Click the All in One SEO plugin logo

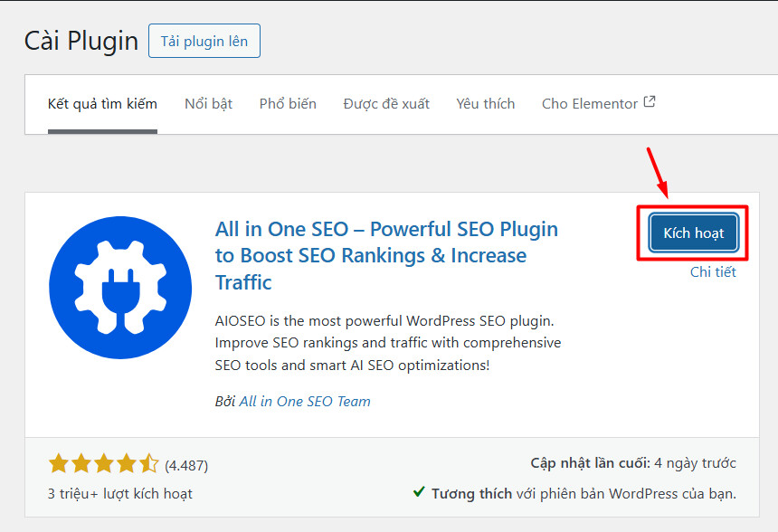(x=120, y=288)
